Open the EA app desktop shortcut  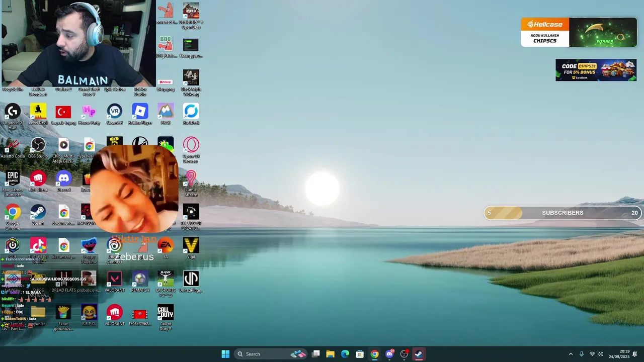pos(166,248)
